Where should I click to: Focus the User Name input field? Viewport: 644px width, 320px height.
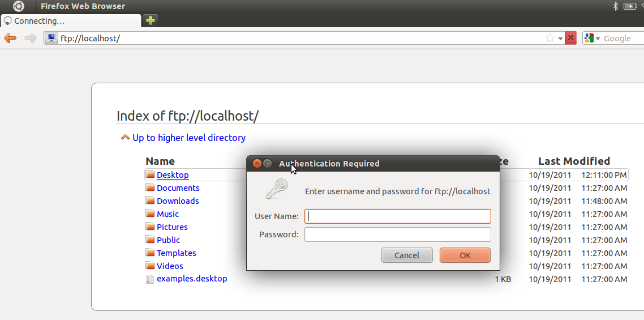tap(397, 216)
